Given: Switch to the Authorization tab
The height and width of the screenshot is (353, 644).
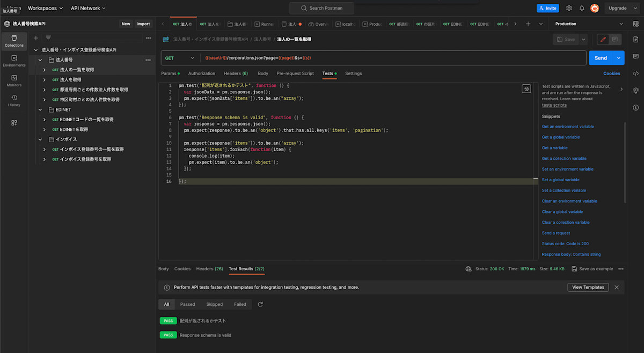Looking at the screenshot, I should (201, 73).
